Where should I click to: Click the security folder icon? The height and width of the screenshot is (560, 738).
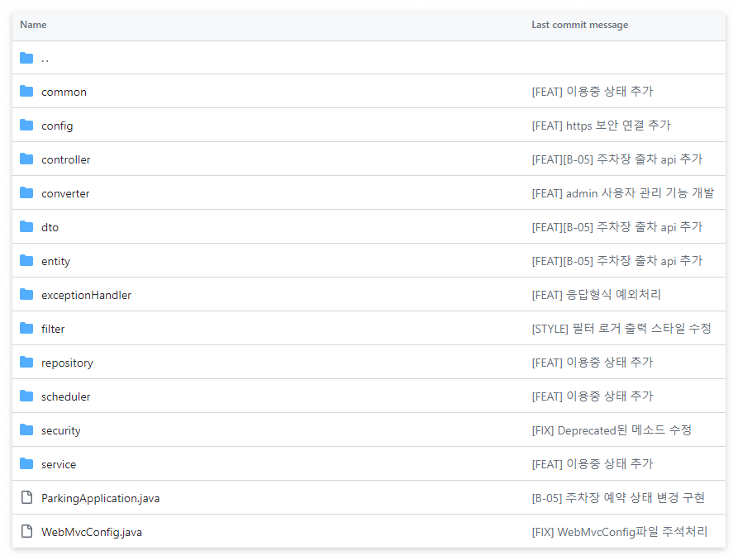coord(26,430)
